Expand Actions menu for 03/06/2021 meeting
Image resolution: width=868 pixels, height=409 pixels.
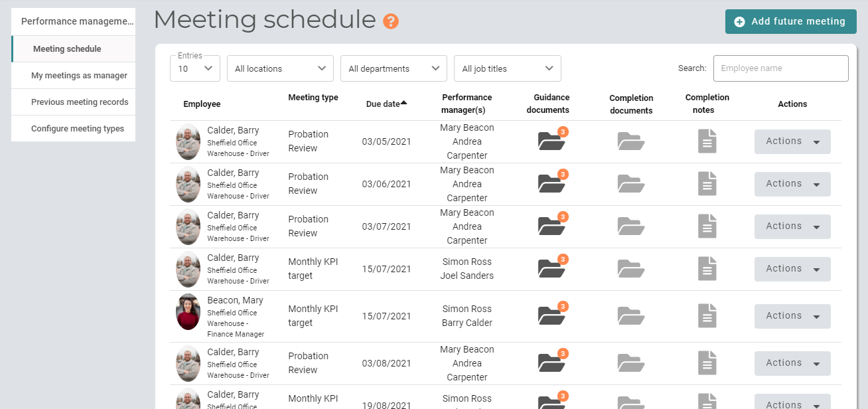(792, 184)
